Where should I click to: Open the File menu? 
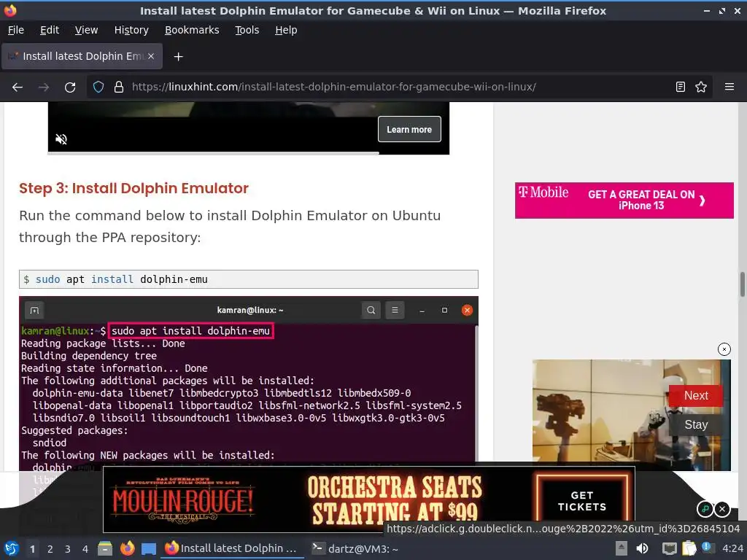point(16,30)
